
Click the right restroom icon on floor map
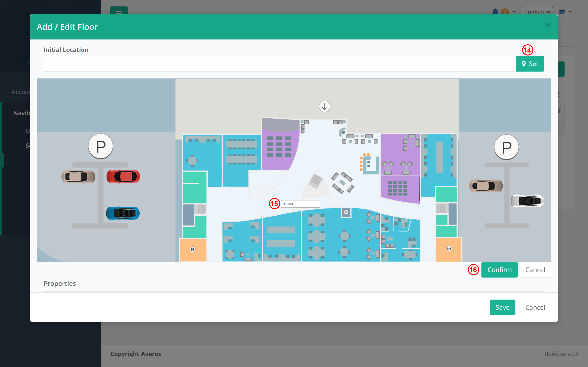[449, 248]
